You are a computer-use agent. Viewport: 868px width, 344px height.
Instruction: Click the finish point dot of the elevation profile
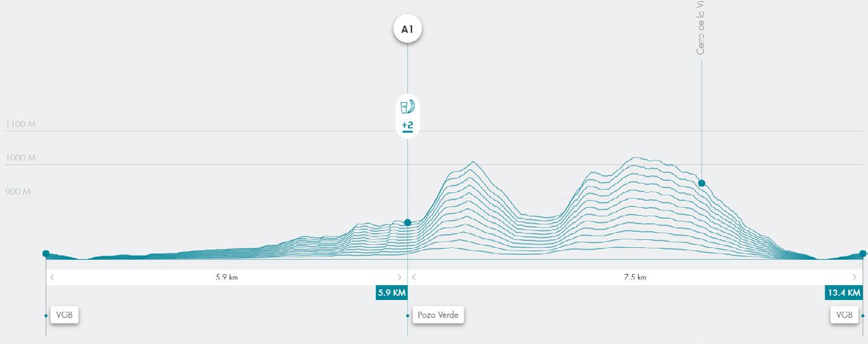click(863, 254)
